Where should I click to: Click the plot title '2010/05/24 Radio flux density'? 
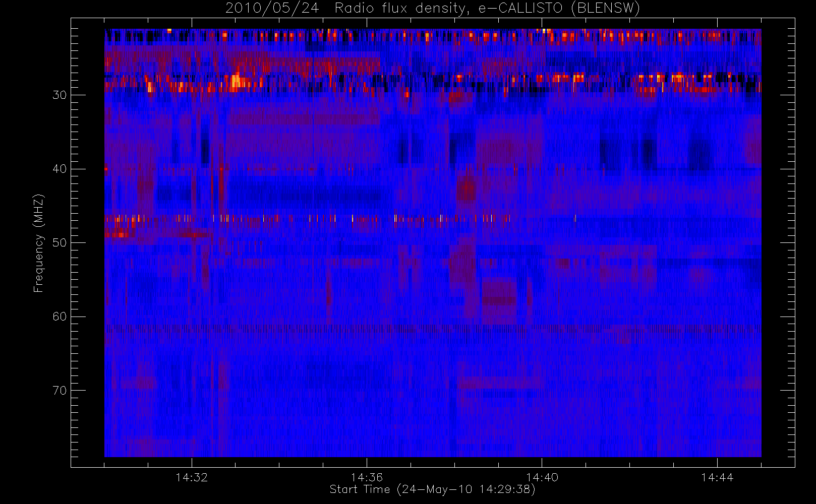pyautogui.click(x=347, y=9)
